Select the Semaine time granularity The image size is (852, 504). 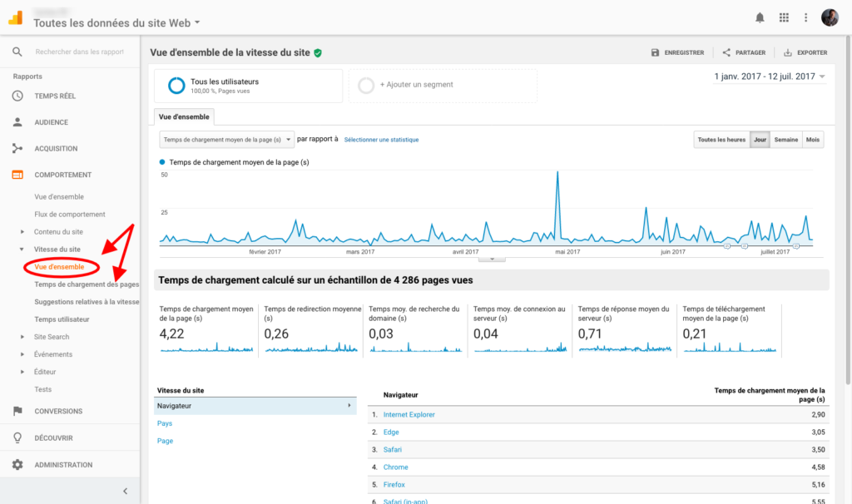coord(785,140)
